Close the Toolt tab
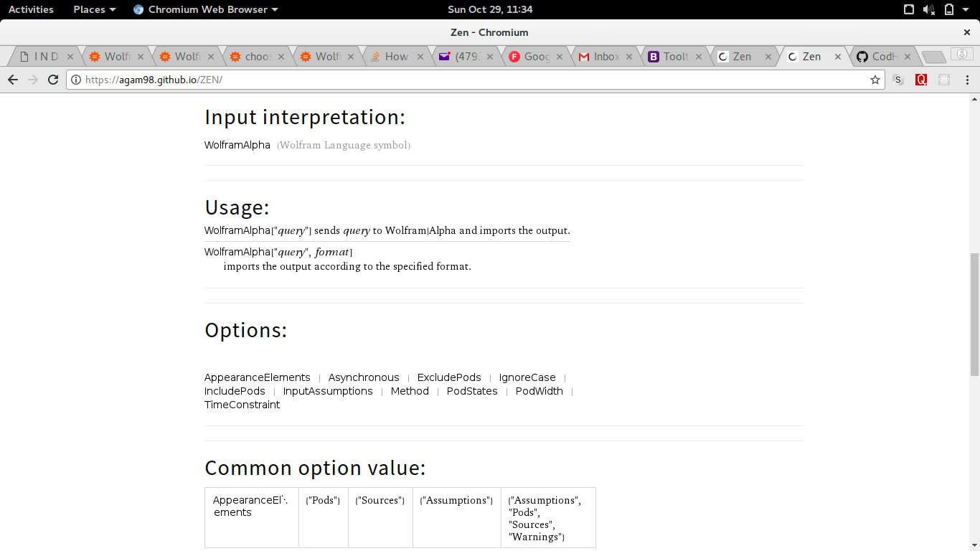Image resolution: width=980 pixels, height=551 pixels. tap(699, 57)
